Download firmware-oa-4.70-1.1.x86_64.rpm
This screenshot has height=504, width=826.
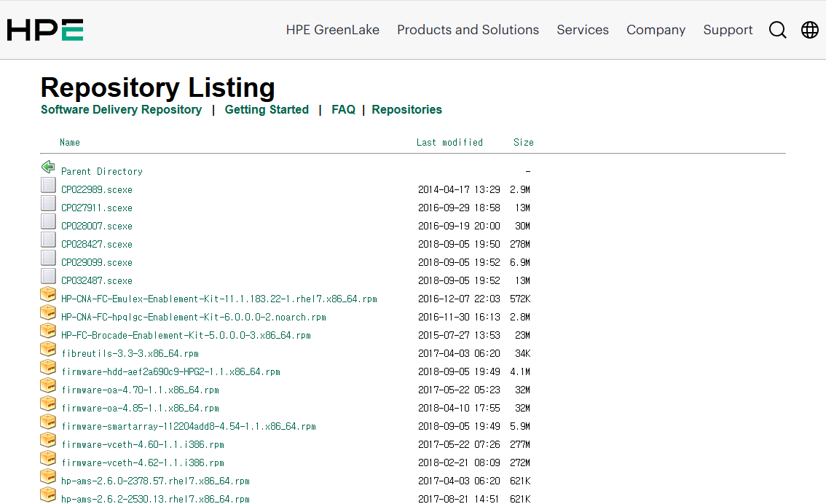pos(140,390)
